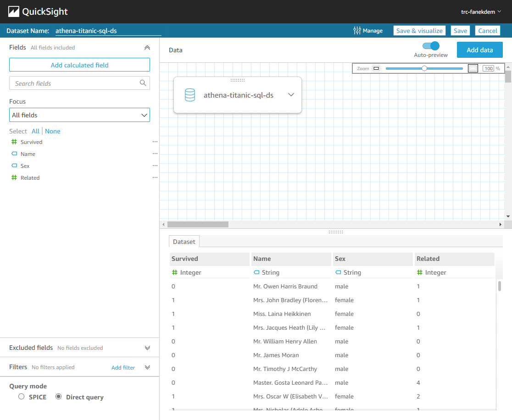Click the zoom fit-to-screen rectangle icon
Screen dimensions: 512x420
pyautogui.click(x=473, y=68)
